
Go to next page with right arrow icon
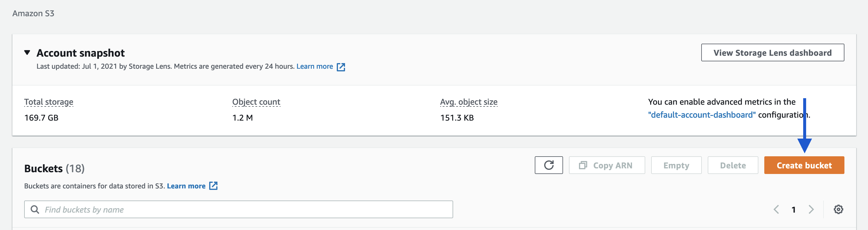[811, 209]
